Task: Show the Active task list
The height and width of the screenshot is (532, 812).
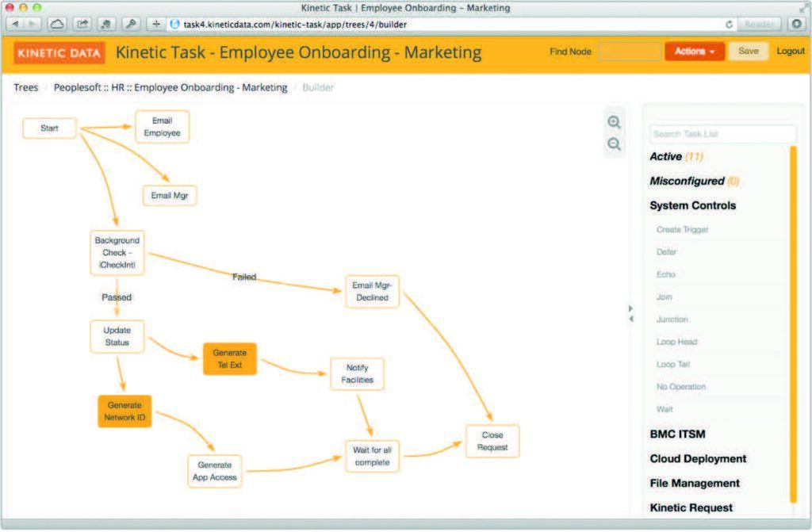Action: pos(666,157)
